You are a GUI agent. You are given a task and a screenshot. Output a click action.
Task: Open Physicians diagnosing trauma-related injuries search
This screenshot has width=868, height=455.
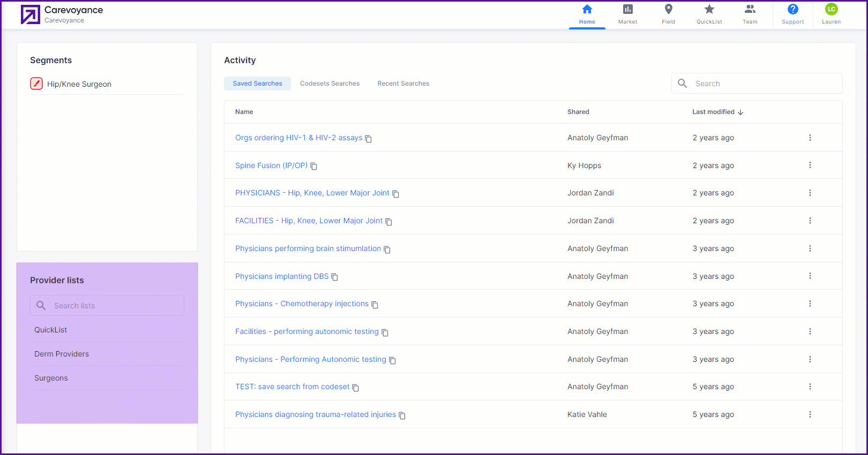pos(316,414)
